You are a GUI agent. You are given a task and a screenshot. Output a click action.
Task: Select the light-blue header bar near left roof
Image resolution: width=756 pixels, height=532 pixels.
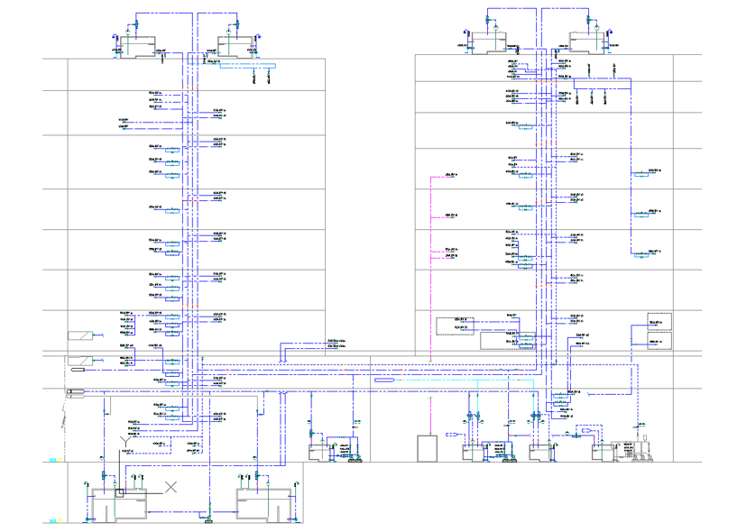pos(248,66)
